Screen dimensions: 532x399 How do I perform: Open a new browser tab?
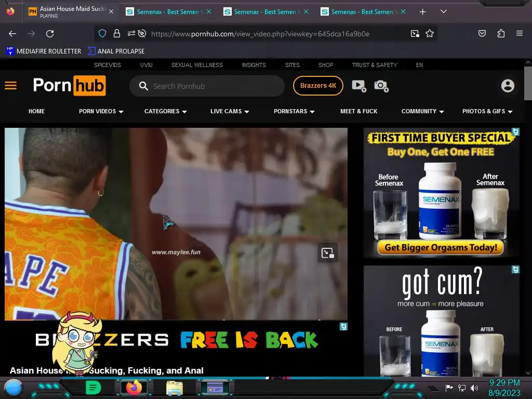click(x=423, y=12)
